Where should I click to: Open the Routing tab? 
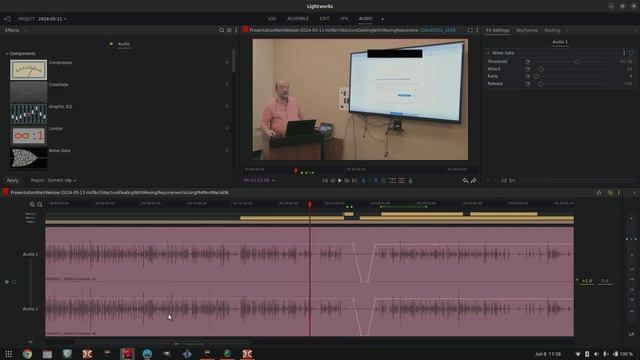click(x=552, y=30)
